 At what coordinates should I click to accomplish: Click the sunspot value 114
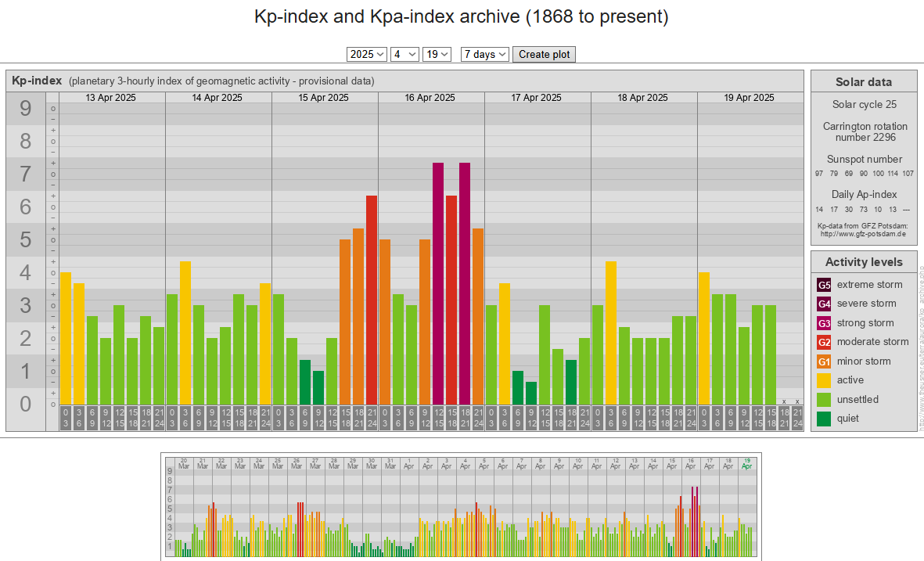click(893, 173)
